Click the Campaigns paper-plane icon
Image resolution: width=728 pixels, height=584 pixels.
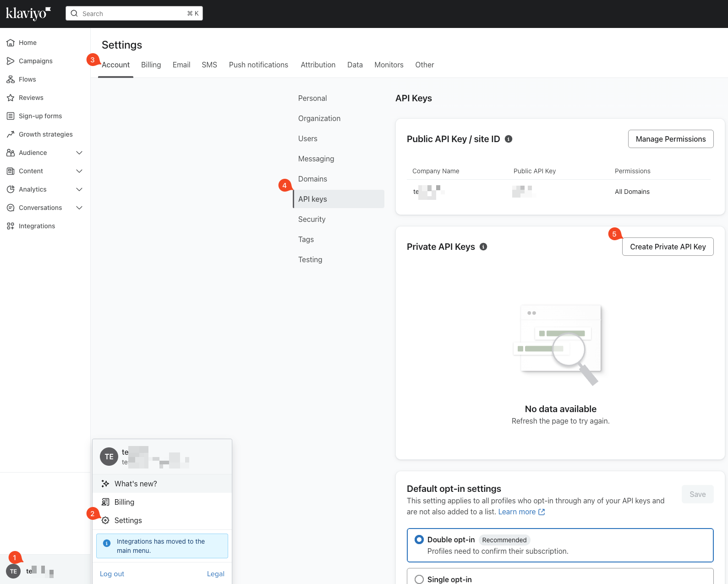pos(11,61)
